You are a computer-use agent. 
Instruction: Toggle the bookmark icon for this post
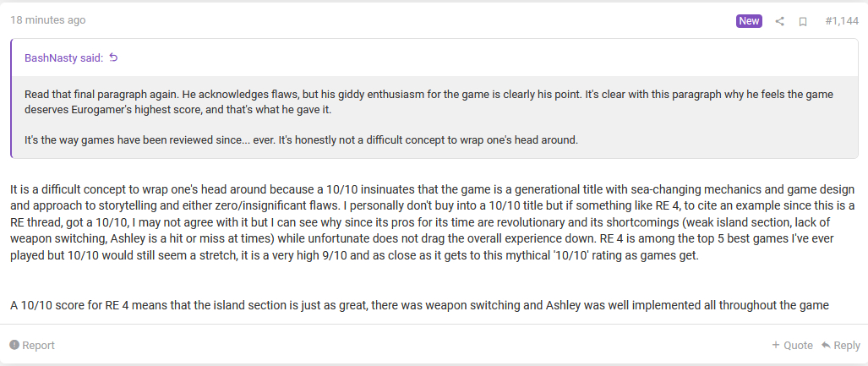coord(803,21)
